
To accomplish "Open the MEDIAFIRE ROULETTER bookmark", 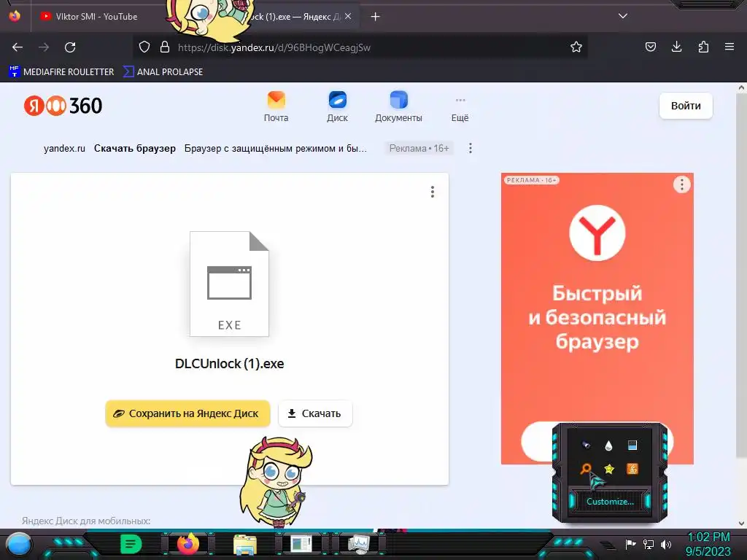I will pos(61,72).
